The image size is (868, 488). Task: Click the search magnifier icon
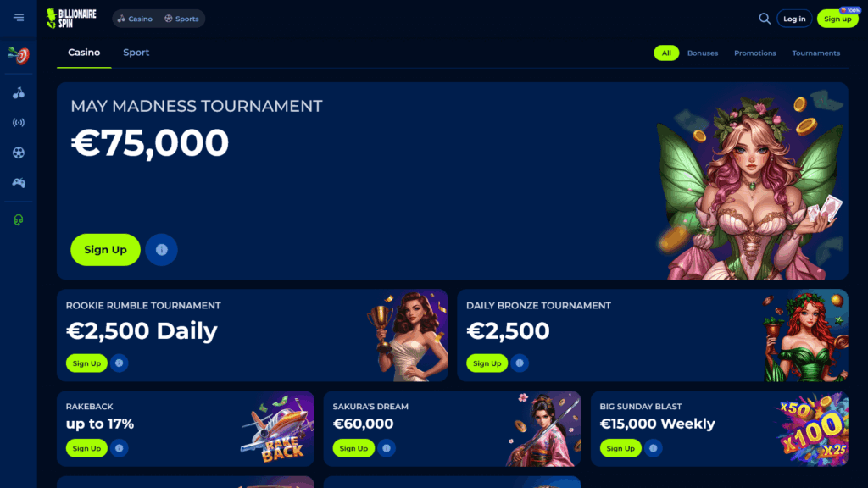pyautogui.click(x=765, y=19)
